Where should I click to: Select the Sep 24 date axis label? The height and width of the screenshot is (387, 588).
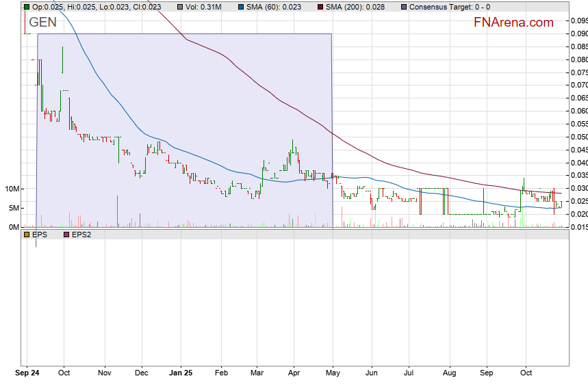click(27, 374)
